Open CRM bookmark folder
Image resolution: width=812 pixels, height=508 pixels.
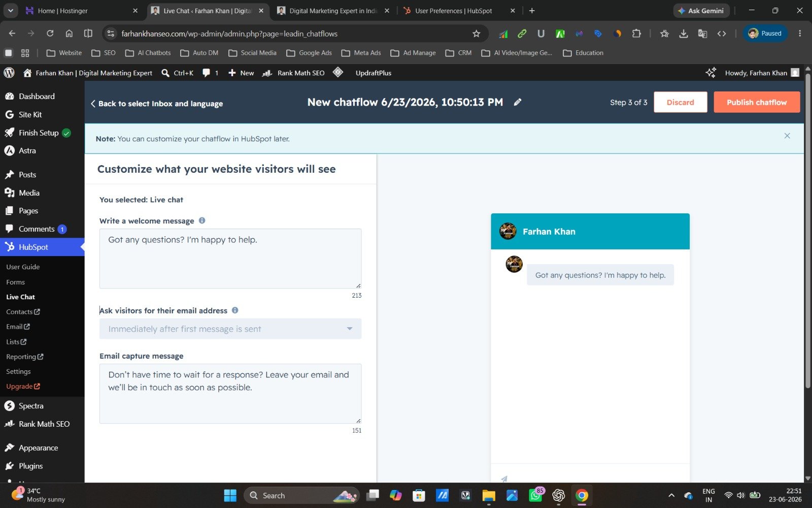(458, 53)
